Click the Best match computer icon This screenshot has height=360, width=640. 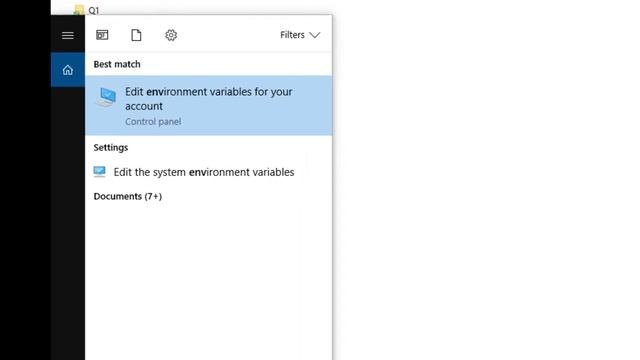coord(106,97)
